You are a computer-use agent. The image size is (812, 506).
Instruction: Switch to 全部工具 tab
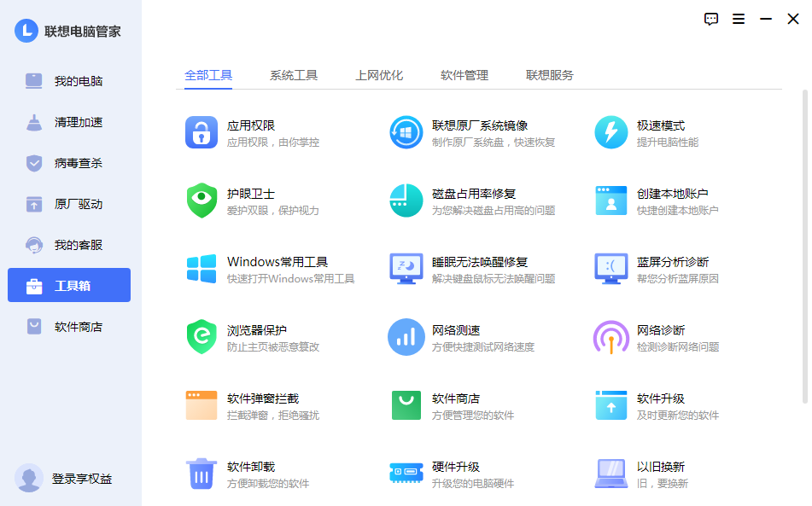208,76
